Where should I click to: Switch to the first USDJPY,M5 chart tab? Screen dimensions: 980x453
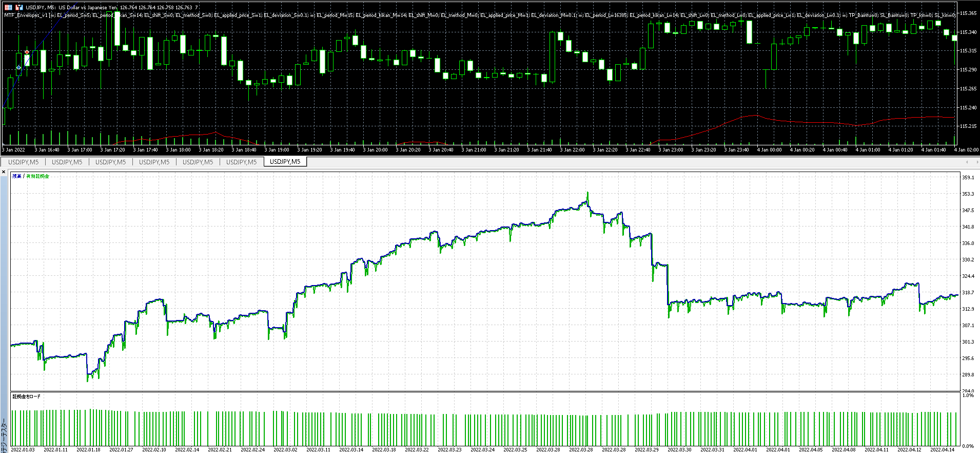tap(24, 162)
